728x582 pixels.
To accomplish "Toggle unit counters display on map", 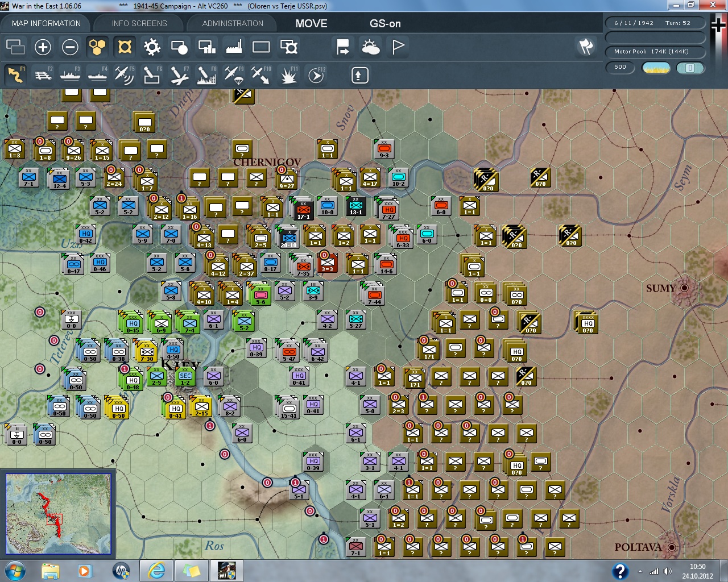I will (125, 47).
